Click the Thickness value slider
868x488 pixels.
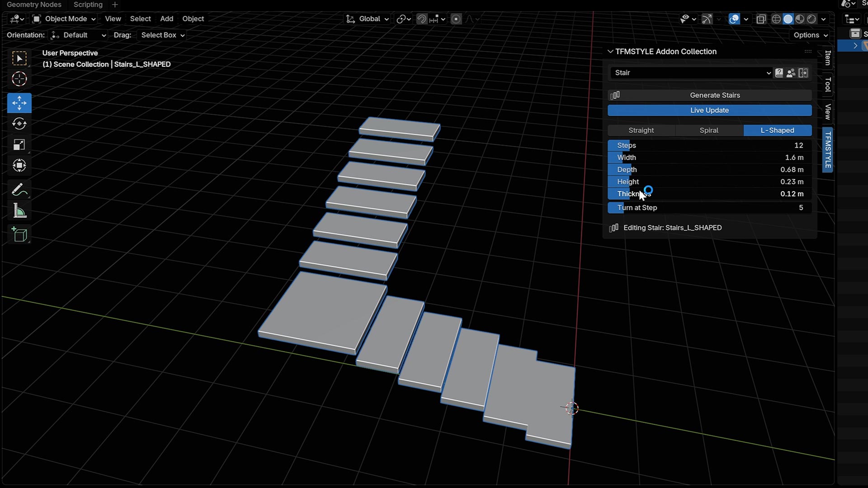(710, 194)
